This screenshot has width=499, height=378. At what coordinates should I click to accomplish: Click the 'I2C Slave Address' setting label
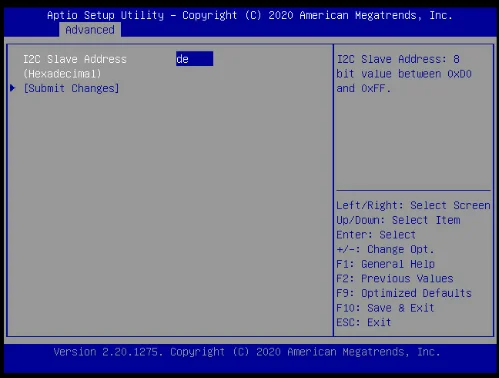point(75,59)
